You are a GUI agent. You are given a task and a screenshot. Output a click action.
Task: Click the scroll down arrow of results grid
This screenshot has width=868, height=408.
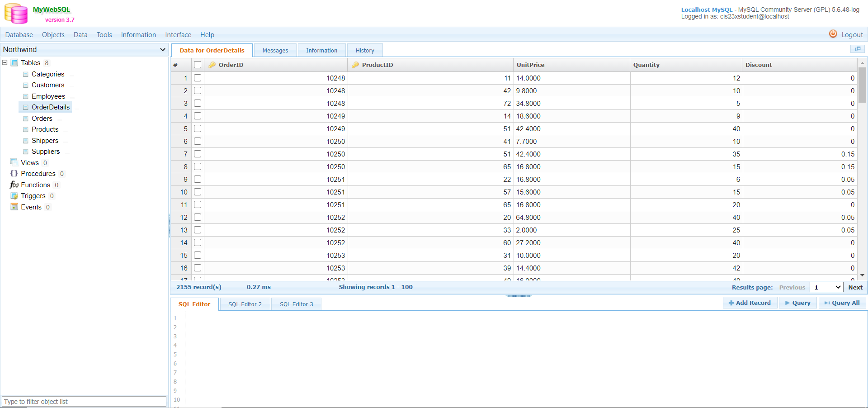click(x=862, y=275)
